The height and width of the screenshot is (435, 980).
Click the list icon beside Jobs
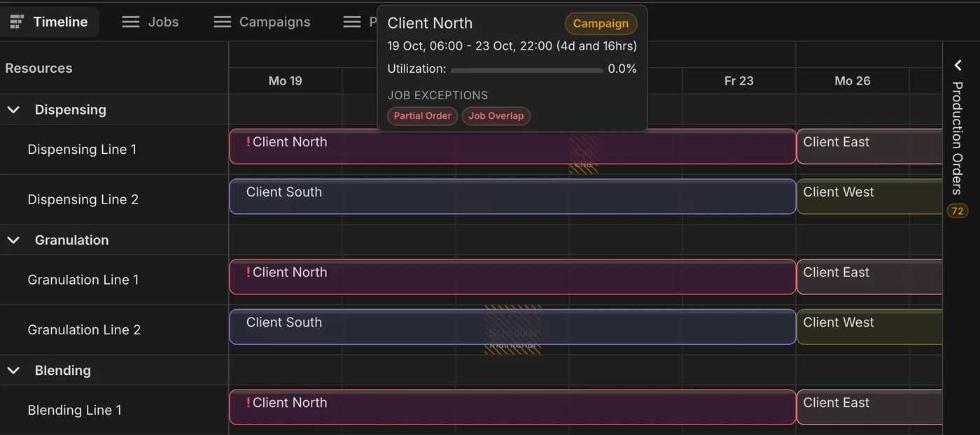131,22
